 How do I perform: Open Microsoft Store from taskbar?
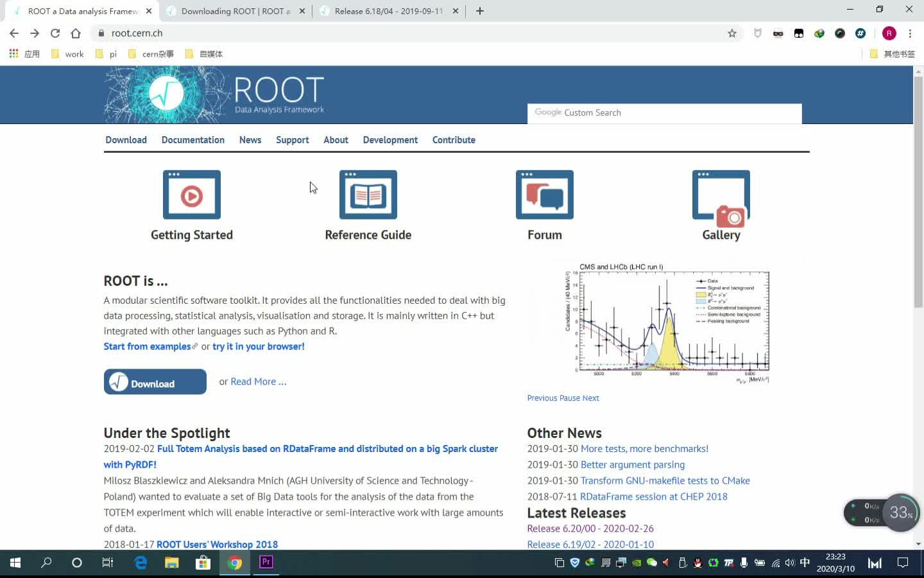[x=203, y=563]
